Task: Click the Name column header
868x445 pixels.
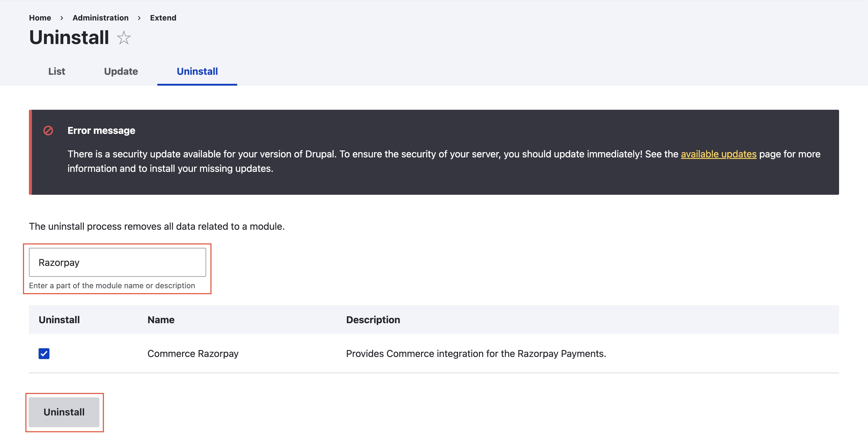Action: coord(161,320)
